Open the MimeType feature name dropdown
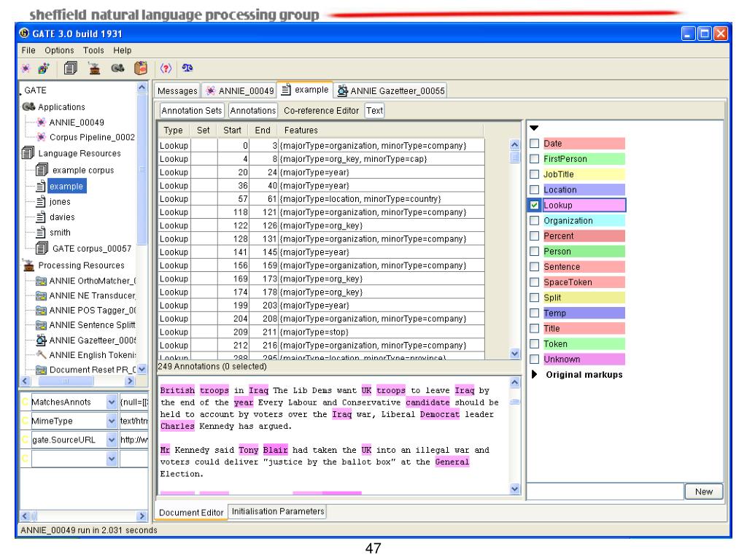This screenshot has height=560, width=747. [112, 421]
